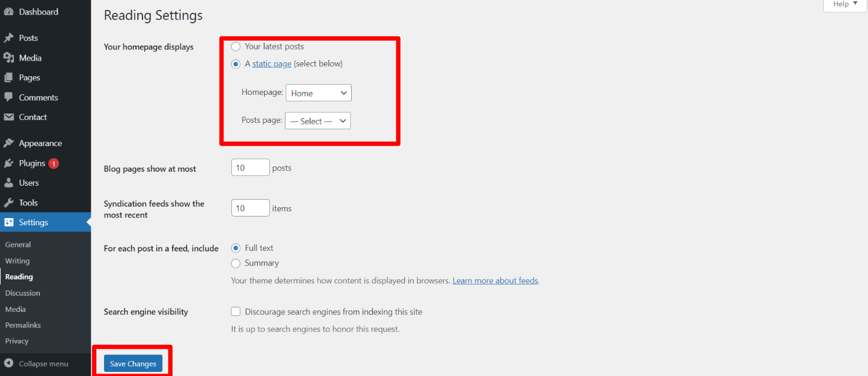Click the Appearance paintbrush icon
The width and height of the screenshot is (868, 376).
9,143
